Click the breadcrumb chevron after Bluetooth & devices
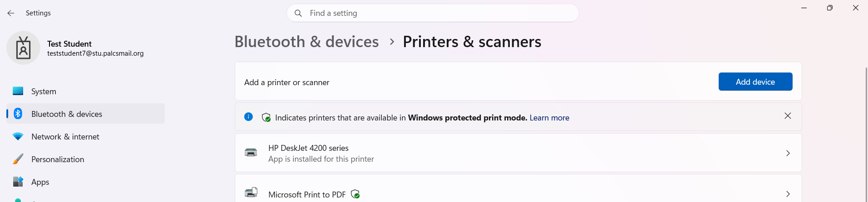The width and height of the screenshot is (868, 202). point(392,42)
